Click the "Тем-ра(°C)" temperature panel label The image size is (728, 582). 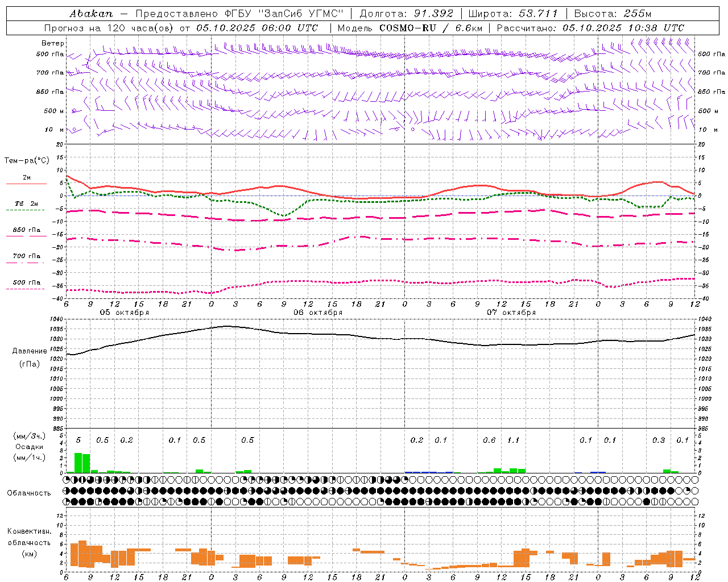[x=27, y=161]
